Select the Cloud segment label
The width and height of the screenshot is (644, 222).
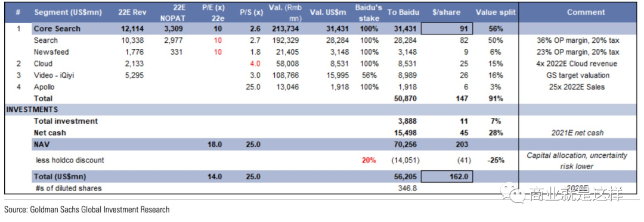click(43, 64)
